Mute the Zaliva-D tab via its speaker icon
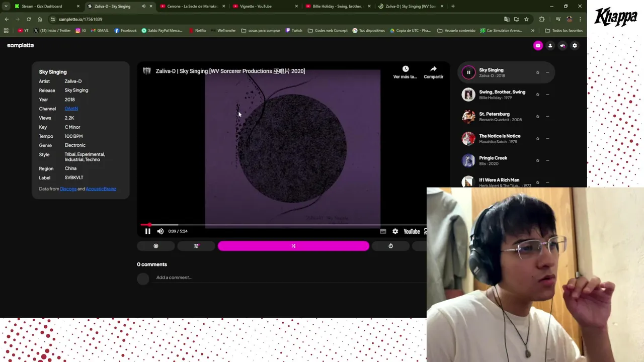The width and height of the screenshot is (644, 362). [x=143, y=7]
